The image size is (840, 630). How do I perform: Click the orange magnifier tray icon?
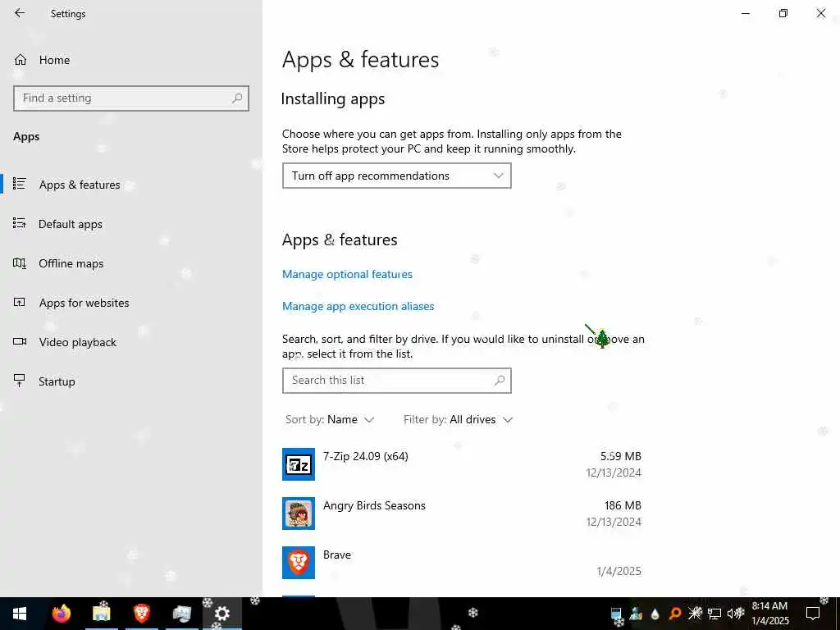pos(675,614)
